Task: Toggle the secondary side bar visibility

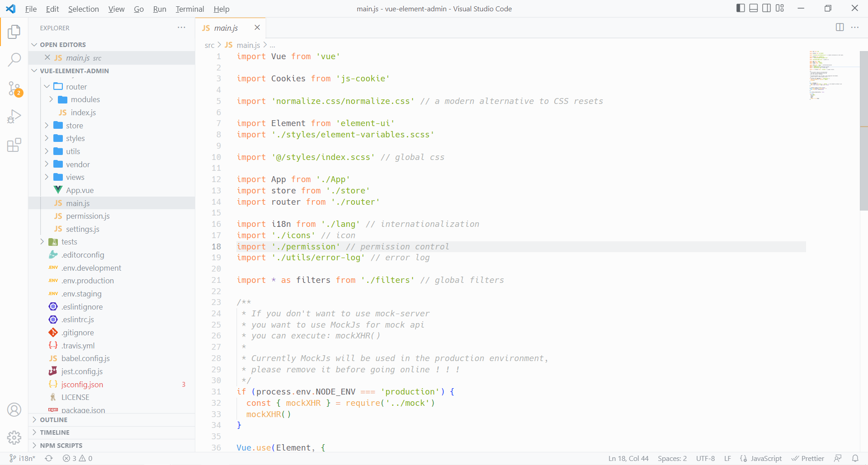Action: click(767, 8)
